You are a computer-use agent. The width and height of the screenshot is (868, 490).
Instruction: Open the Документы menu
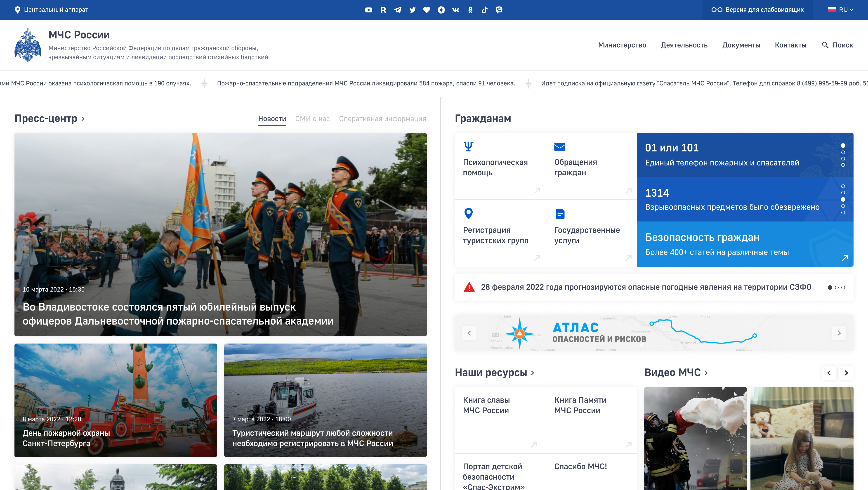[x=741, y=45]
